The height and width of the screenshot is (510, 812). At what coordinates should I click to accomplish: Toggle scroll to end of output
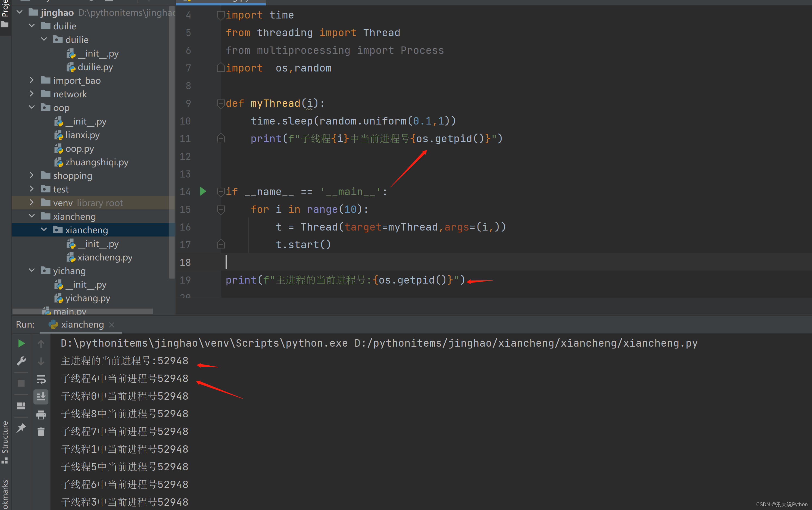[x=41, y=397]
